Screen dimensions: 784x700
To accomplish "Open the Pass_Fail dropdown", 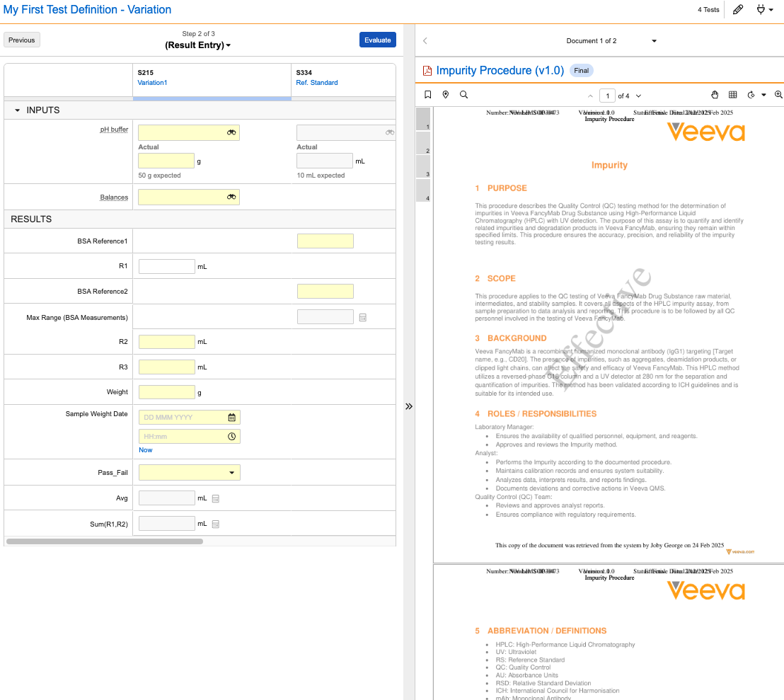I will coord(190,473).
